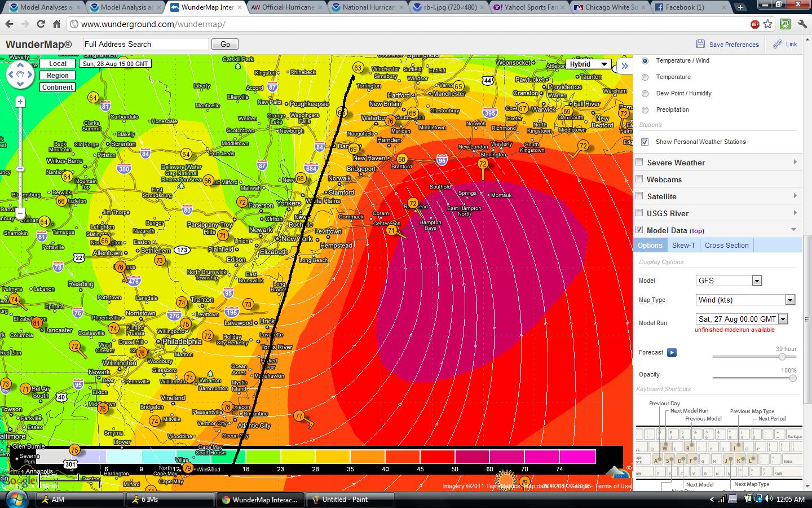This screenshot has width=812, height=508.
Task: Click the browser address bar URL
Action: [x=153, y=24]
